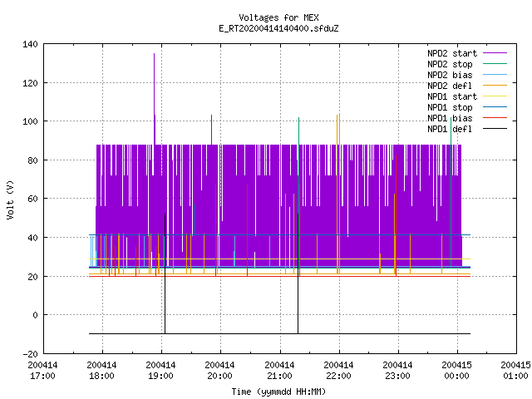Click the red NPD1 bias legend line
The width and height of the screenshot is (532, 399).
(x=495, y=118)
